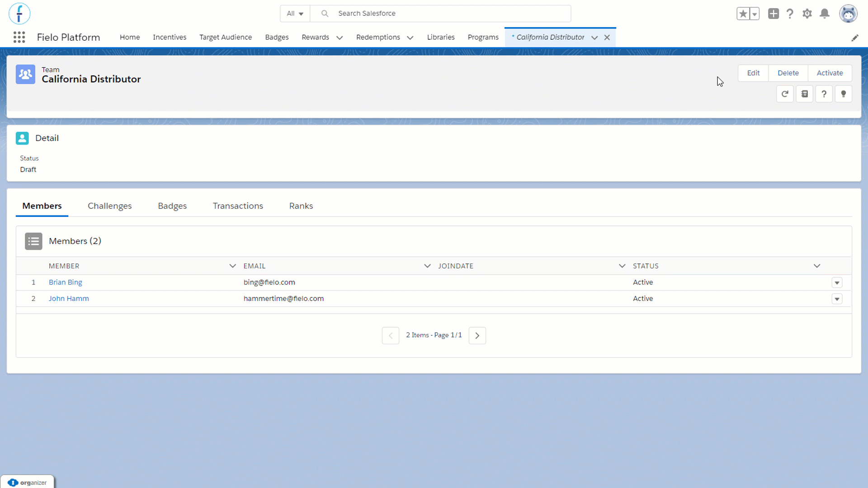The height and width of the screenshot is (488, 868).
Task: Click the Draft status value
Action: [x=28, y=169]
